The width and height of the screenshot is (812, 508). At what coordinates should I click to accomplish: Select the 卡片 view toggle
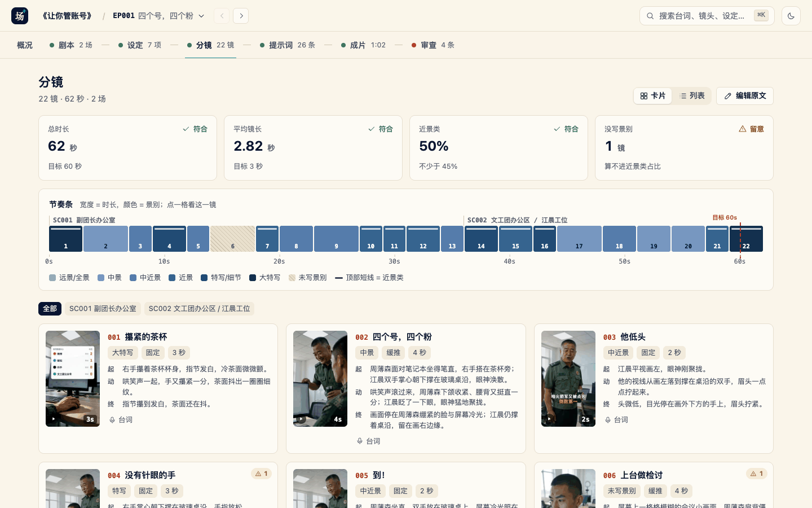pyautogui.click(x=652, y=96)
